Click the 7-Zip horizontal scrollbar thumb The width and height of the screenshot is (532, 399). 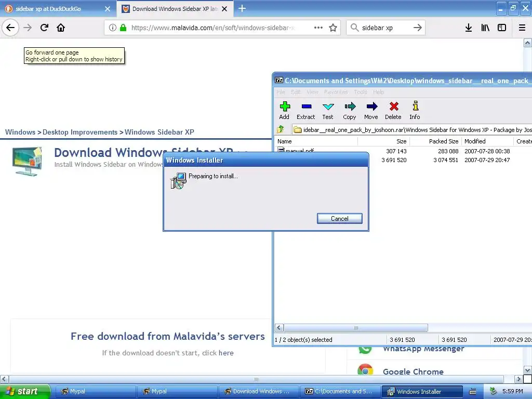(355, 328)
